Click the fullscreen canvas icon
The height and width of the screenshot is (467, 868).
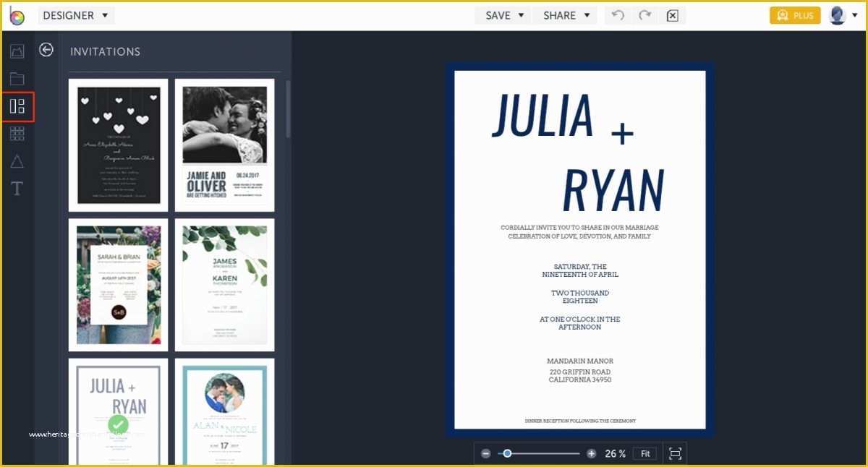pyautogui.click(x=676, y=454)
